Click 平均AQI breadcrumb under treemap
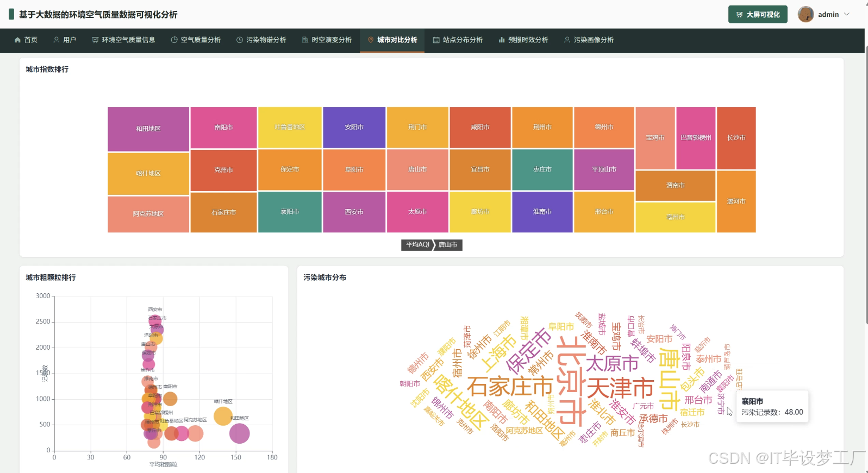The width and height of the screenshot is (868, 473). (x=417, y=245)
